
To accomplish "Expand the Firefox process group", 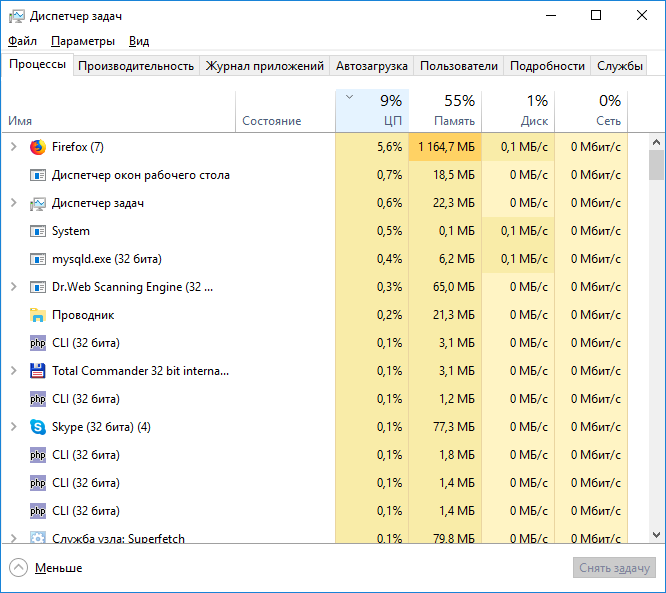I will (x=14, y=147).
